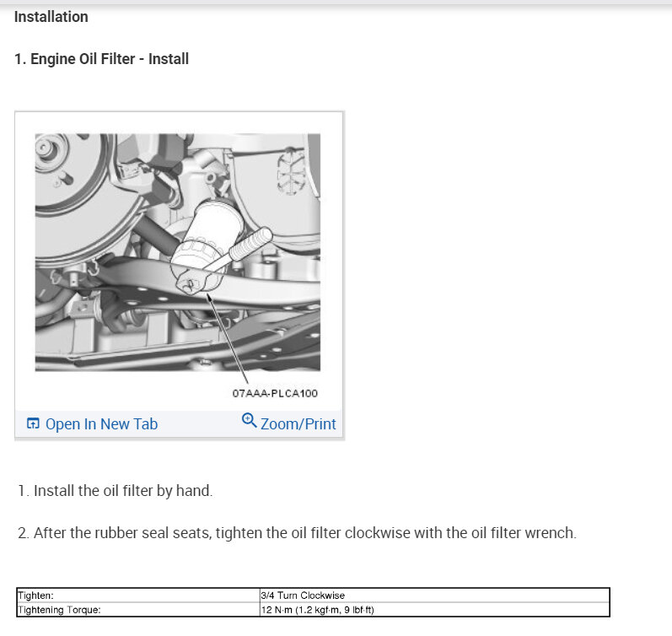Click the 12 N·m torque value cell
The image size is (672, 636).
(x=434, y=609)
